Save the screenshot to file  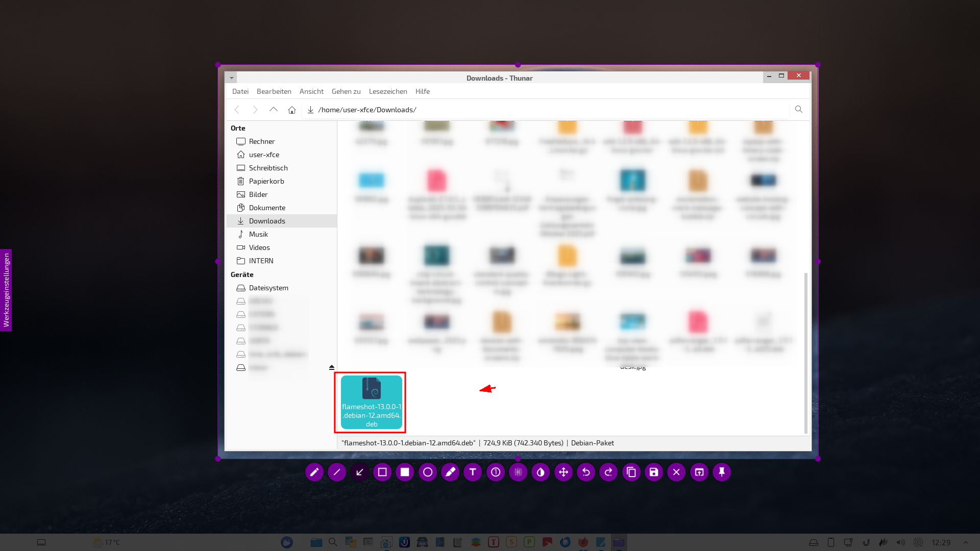[x=654, y=472]
